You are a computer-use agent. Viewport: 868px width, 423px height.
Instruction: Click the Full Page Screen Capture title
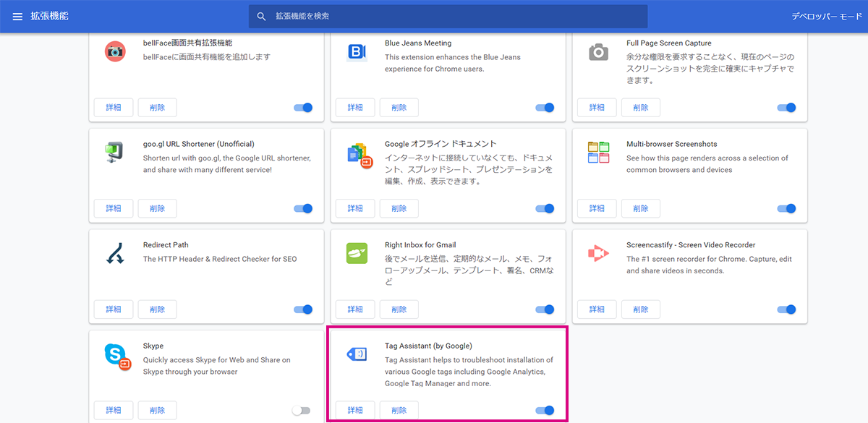click(x=669, y=43)
